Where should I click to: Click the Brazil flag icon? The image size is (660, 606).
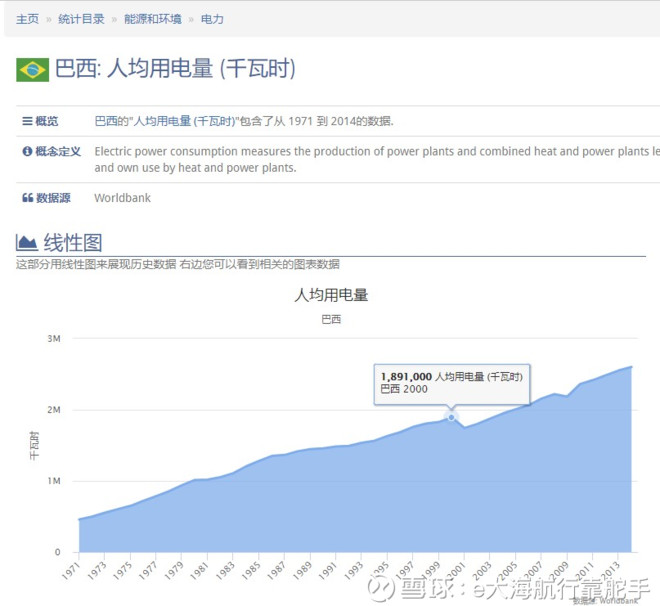pyautogui.click(x=32, y=70)
